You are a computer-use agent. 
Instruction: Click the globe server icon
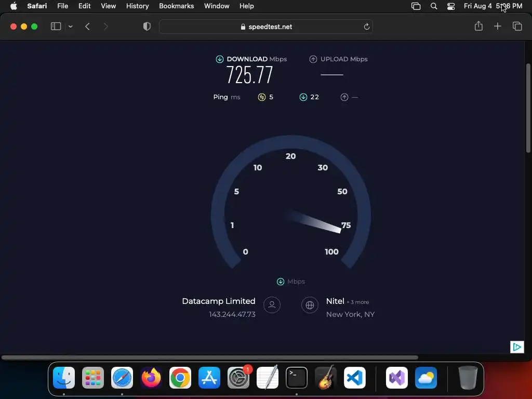pos(310,304)
